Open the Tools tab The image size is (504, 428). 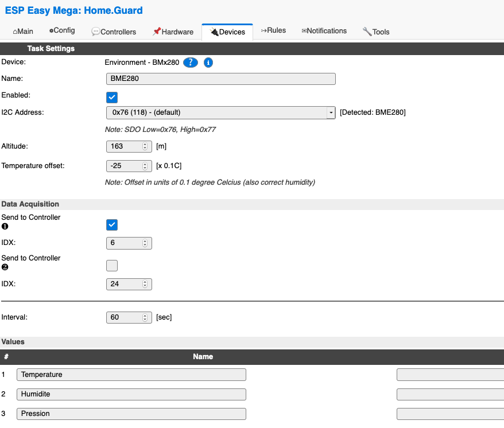(376, 32)
